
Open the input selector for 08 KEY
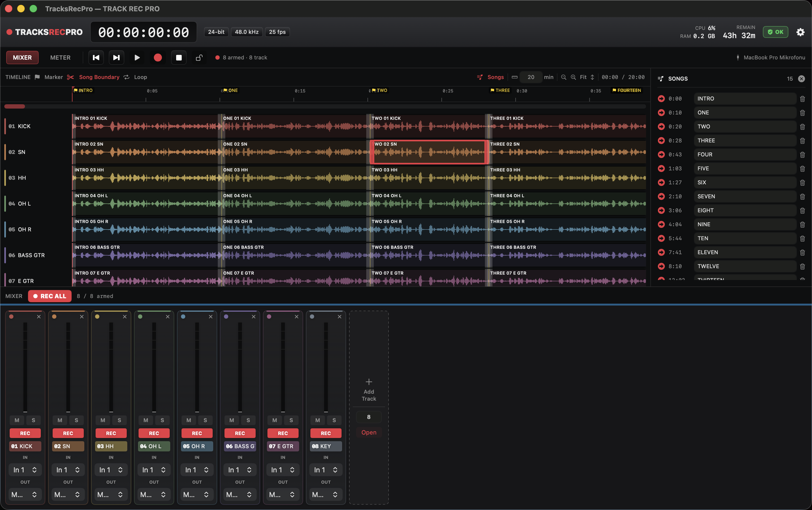tap(326, 470)
